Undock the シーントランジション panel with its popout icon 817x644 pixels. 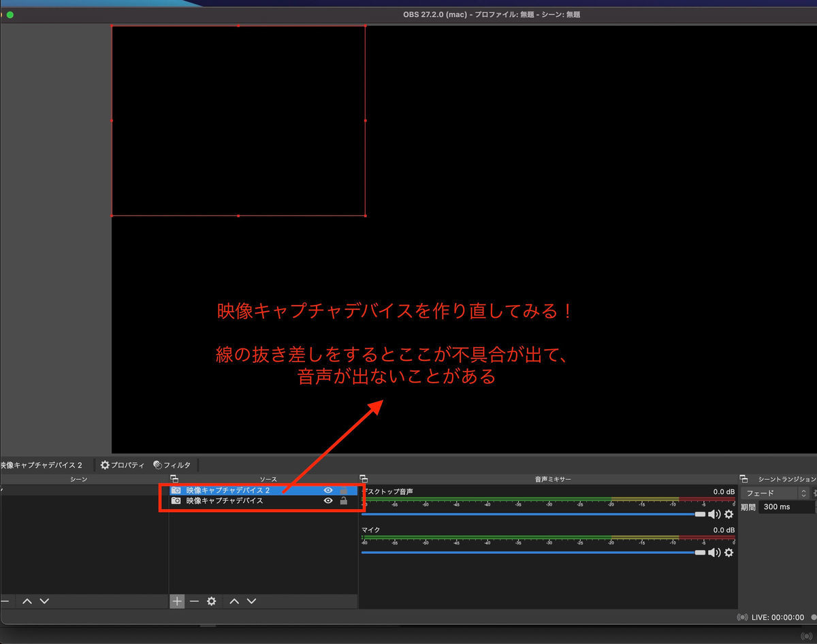(743, 479)
